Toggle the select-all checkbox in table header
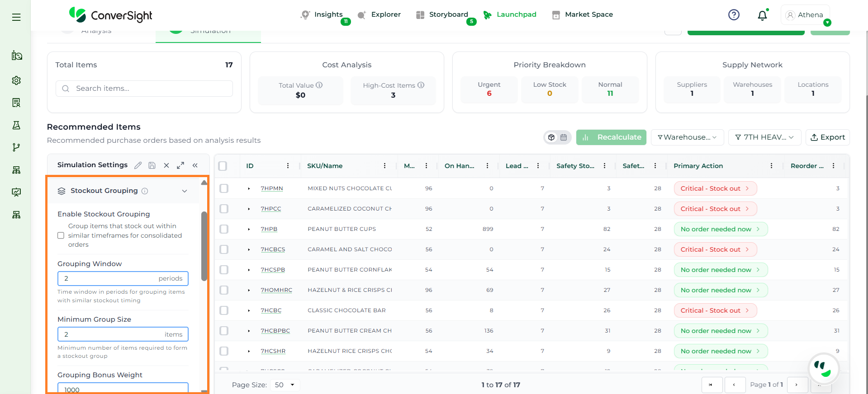This screenshot has height=394, width=868. coord(223,166)
